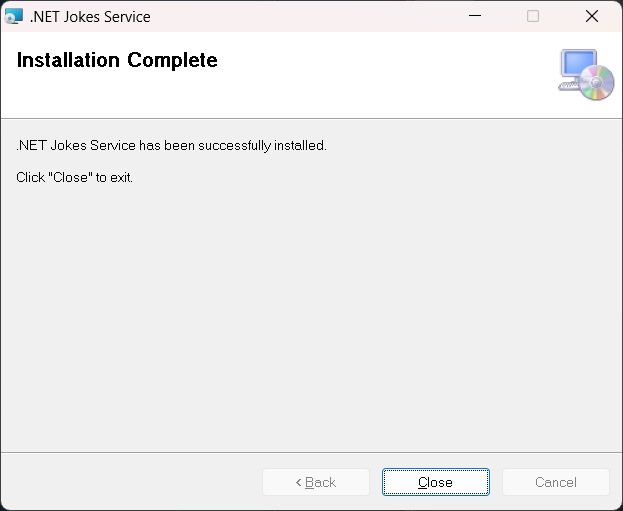
Task: Click the keyboard in the setup graphic
Action: pyautogui.click(x=569, y=86)
